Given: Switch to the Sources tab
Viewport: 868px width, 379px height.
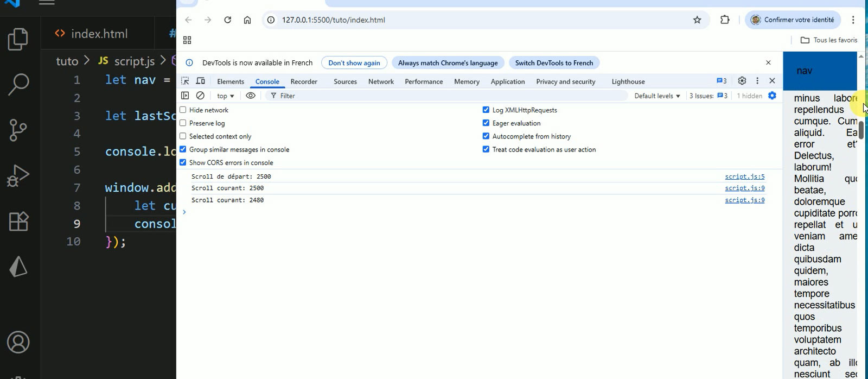Looking at the screenshot, I should tap(345, 81).
